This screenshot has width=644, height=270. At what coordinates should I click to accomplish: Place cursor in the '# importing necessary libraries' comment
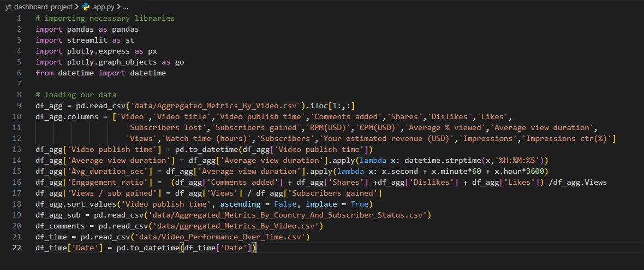point(105,19)
